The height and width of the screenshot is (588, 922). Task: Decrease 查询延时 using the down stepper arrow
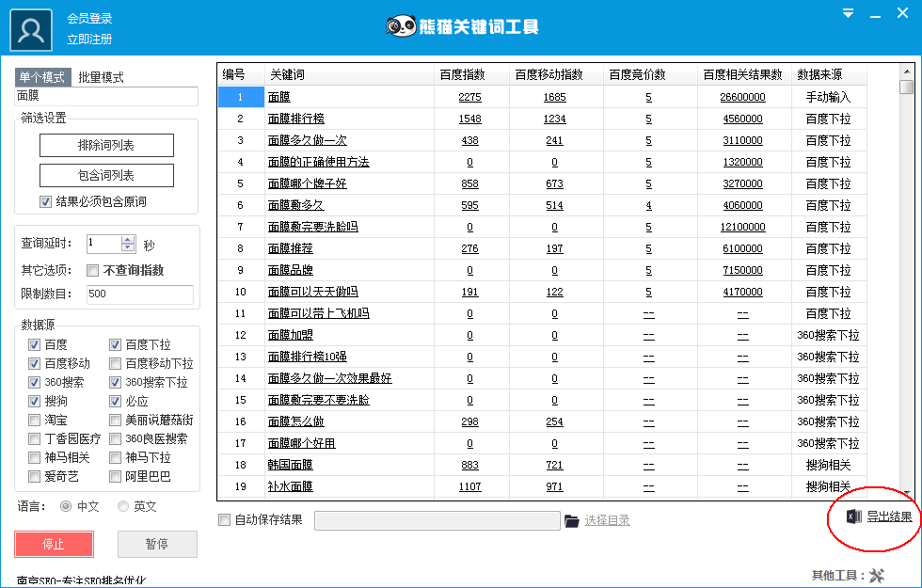click(x=128, y=246)
